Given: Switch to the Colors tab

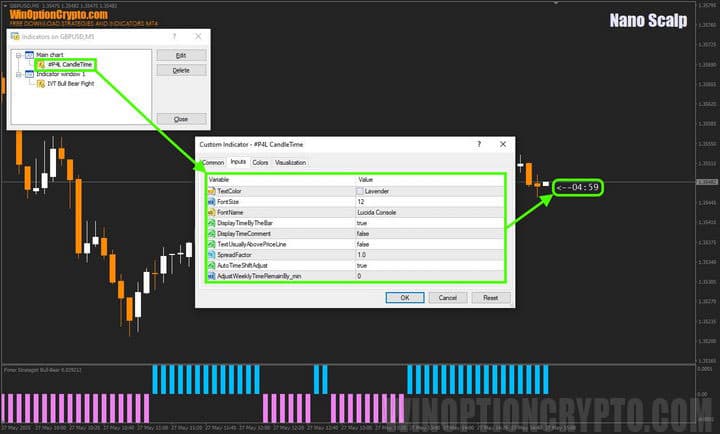Looking at the screenshot, I should (x=260, y=162).
